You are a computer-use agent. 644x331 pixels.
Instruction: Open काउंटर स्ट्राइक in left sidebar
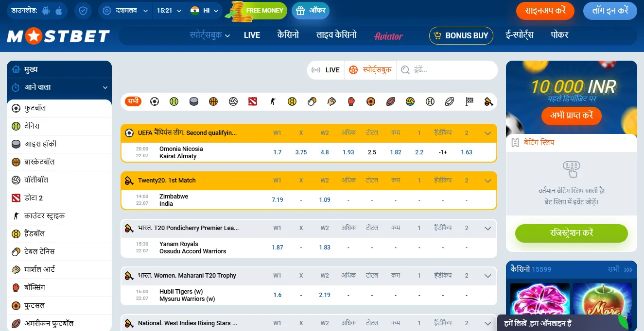click(59, 216)
